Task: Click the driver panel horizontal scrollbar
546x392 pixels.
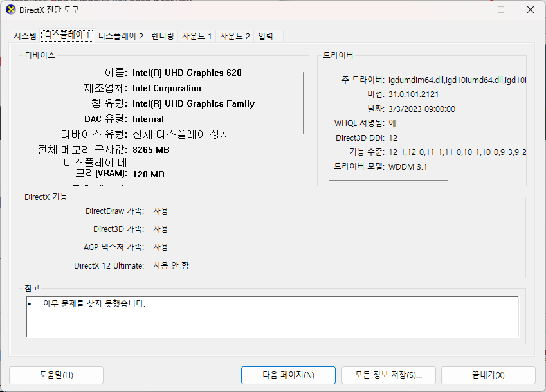Action: [x=388, y=181]
